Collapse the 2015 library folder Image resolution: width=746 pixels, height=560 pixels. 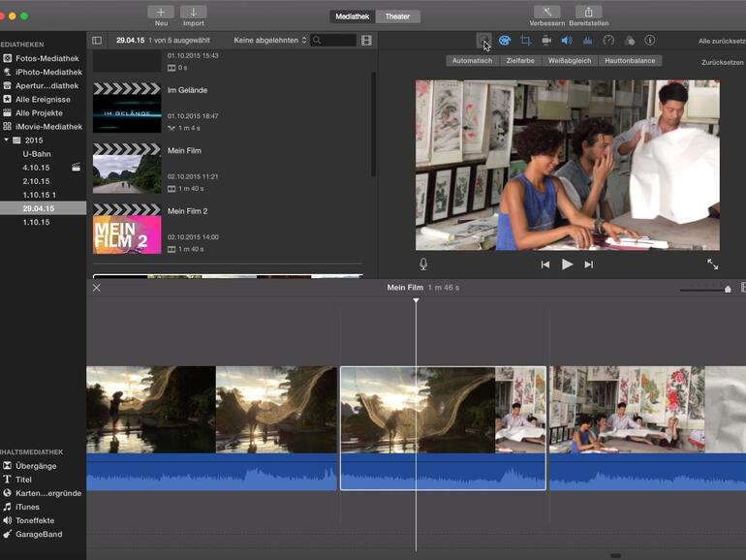click(x=6, y=140)
